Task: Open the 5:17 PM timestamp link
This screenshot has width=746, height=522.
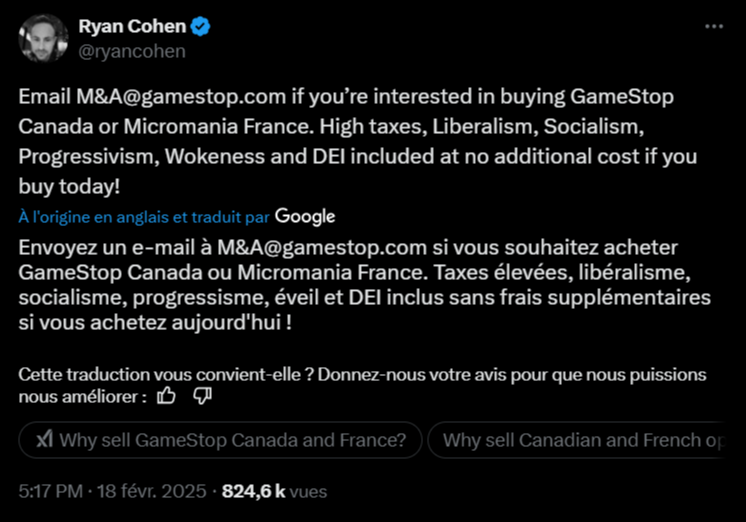Action: (x=51, y=491)
